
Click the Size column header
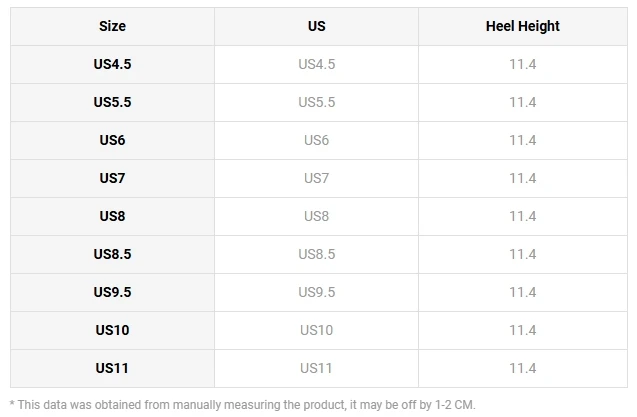tap(112, 26)
